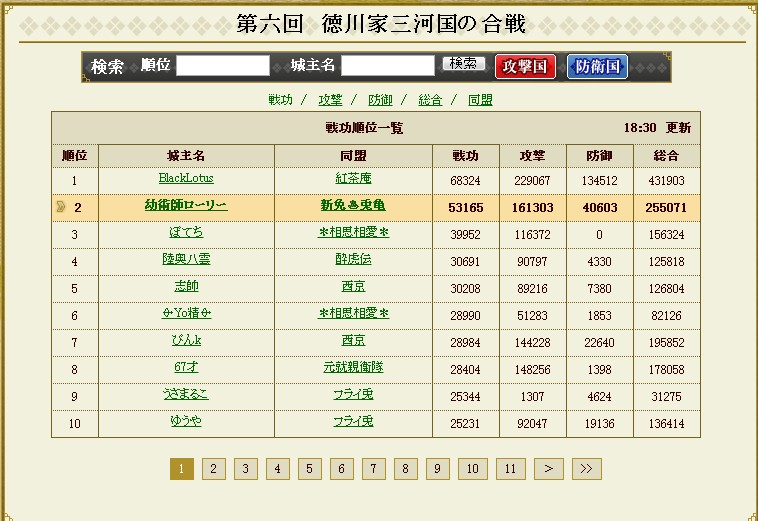This screenshot has height=521, width=758.
Task: Open the 総合 ranking tab
Action: click(x=430, y=100)
